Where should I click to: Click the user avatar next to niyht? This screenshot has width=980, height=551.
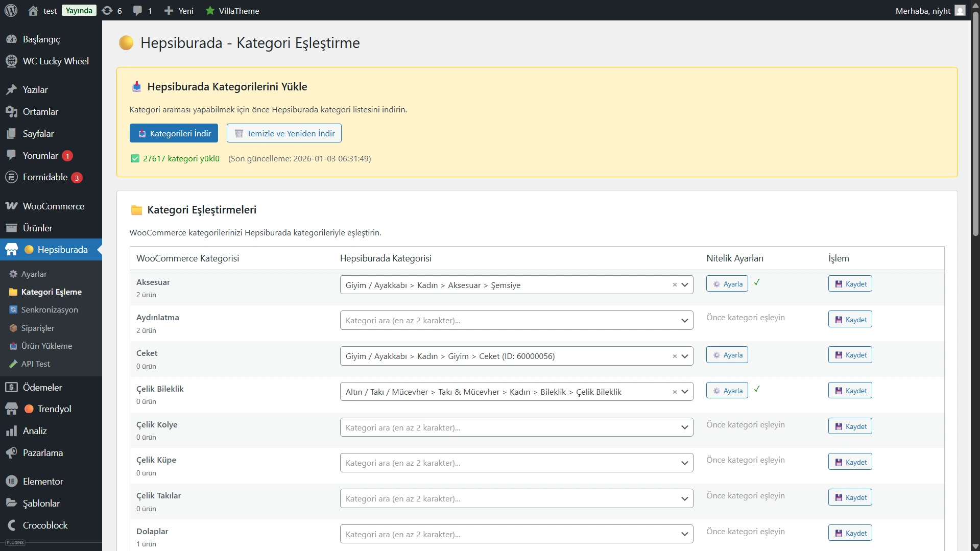click(x=960, y=10)
